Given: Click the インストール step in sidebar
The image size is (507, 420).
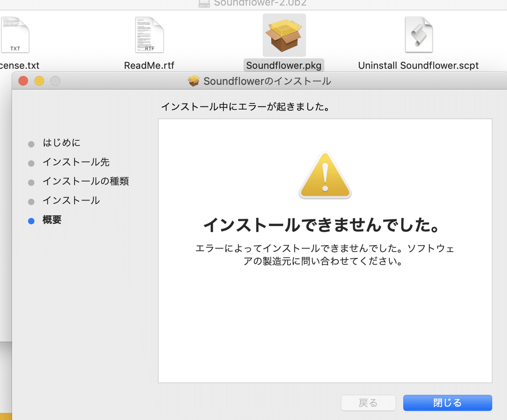Looking at the screenshot, I should [71, 201].
